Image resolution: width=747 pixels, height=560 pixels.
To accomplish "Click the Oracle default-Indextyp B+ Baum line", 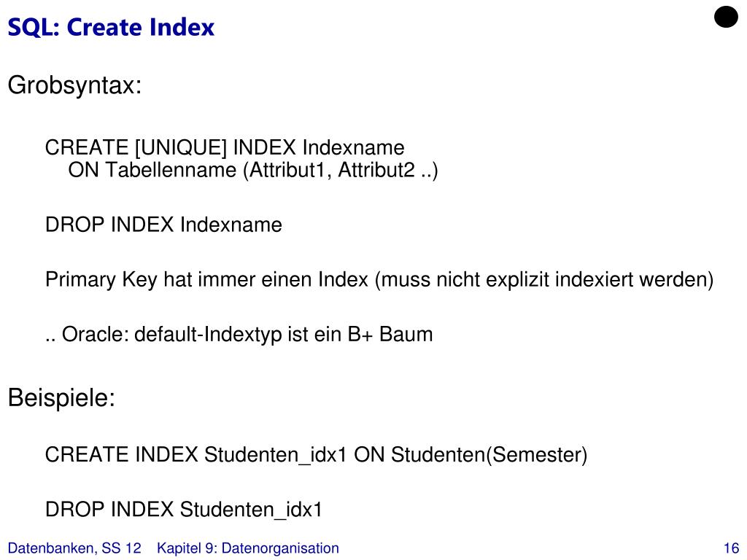I will coord(239,334).
